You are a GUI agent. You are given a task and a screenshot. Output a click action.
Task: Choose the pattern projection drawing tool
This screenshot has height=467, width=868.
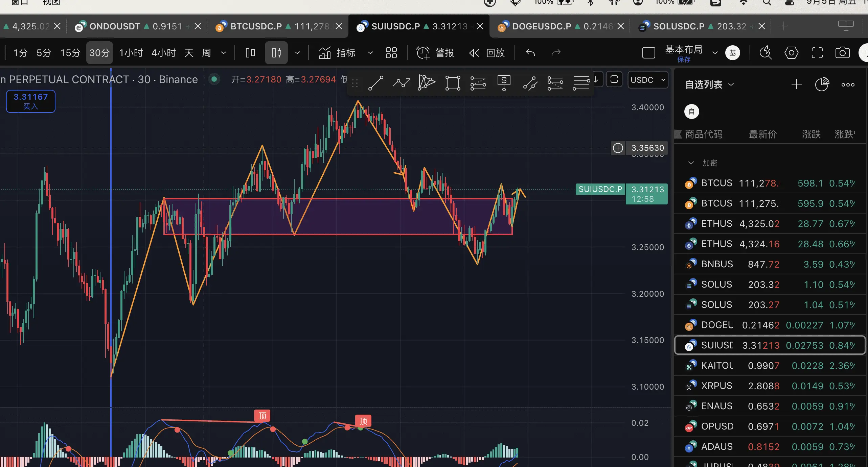427,83
